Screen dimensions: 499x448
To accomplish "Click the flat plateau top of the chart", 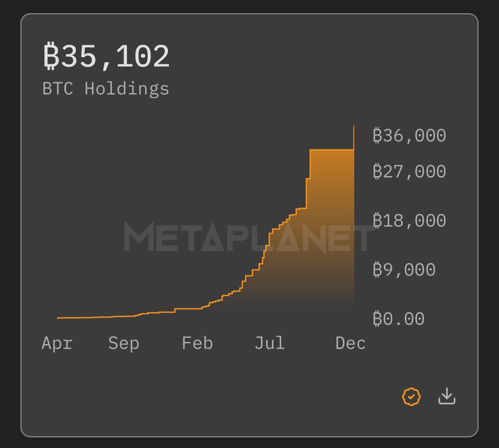I will (331, 150).
